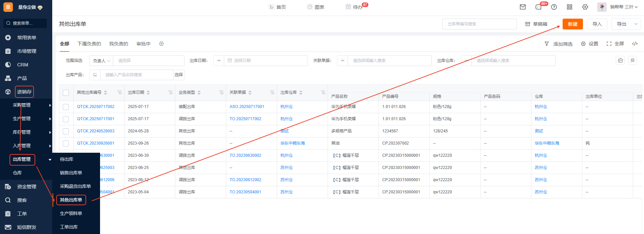Click the user avatar picture
644x234 pixels.
pyautogui.click(x=602, y=7)
